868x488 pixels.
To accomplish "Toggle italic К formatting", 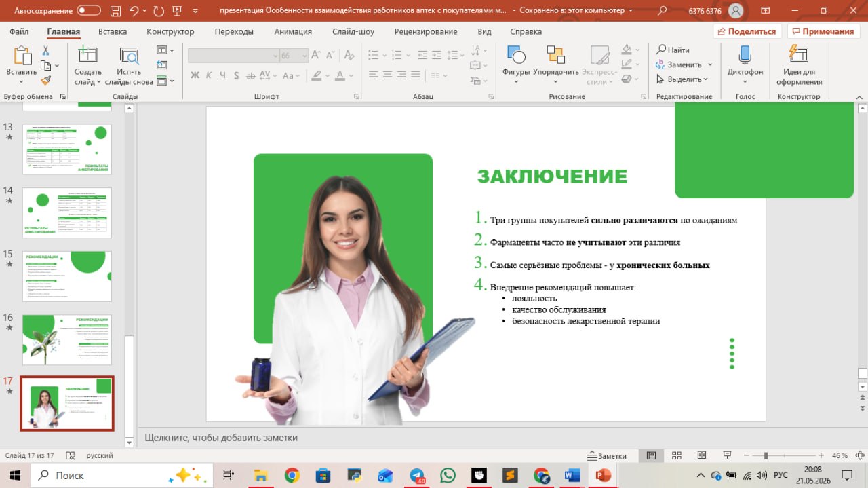I will (209, 75).
